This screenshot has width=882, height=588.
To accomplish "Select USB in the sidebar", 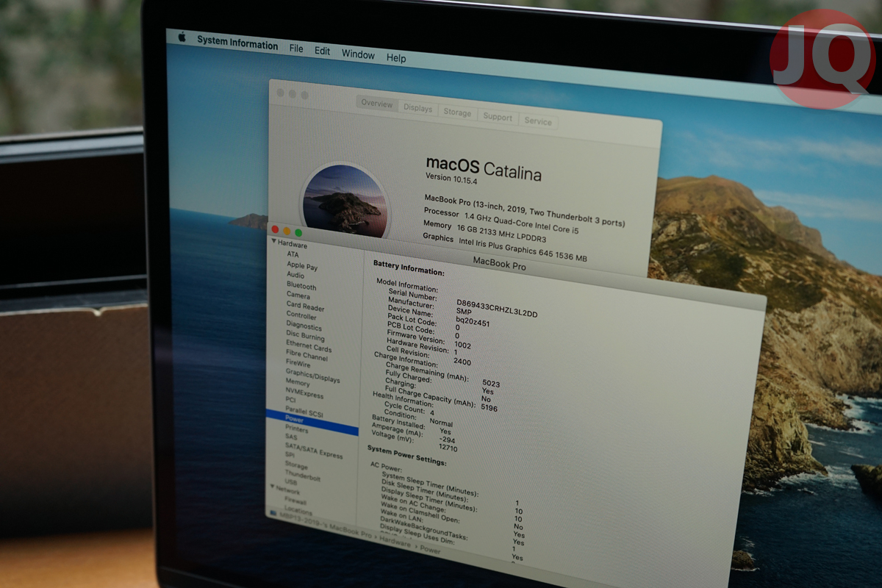I will tap(290, 483).
